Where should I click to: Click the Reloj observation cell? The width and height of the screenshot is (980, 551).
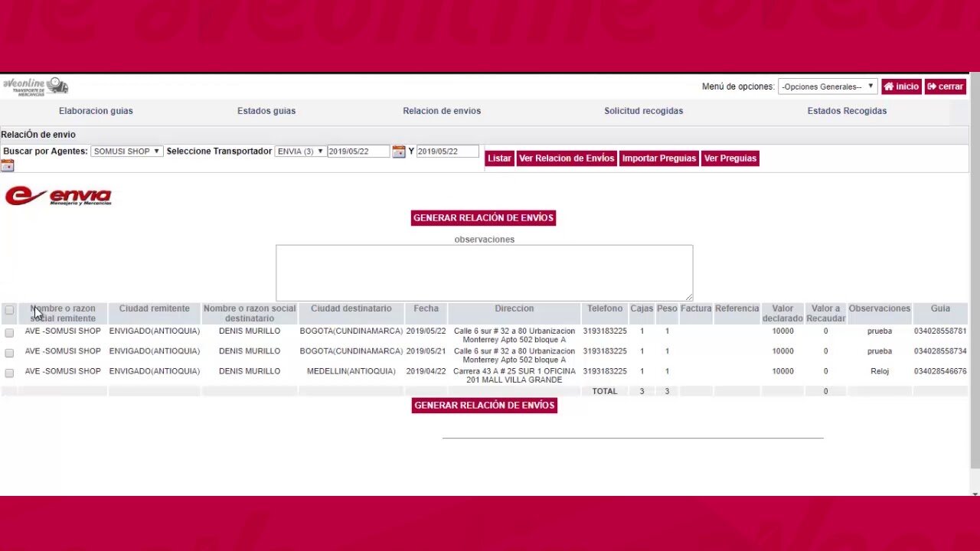(x=880, y=371)
